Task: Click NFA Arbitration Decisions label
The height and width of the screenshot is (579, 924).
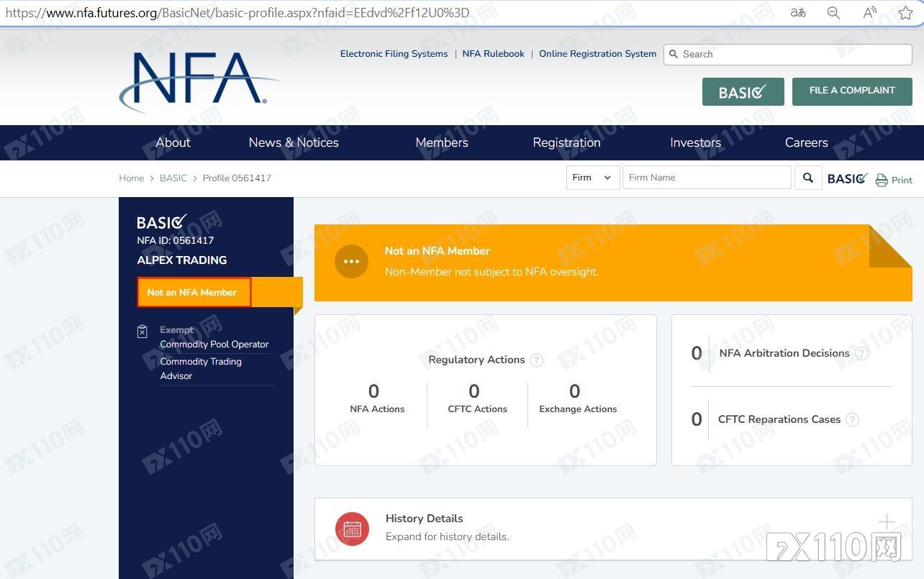Action: tap(784, 353)
